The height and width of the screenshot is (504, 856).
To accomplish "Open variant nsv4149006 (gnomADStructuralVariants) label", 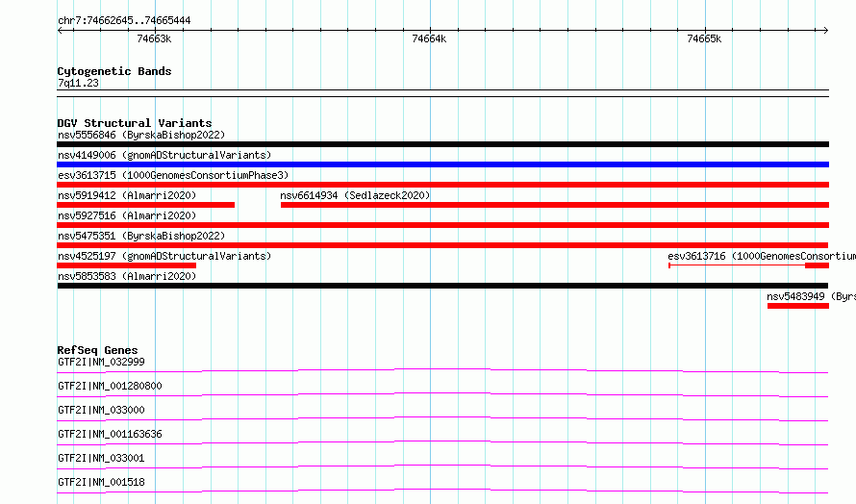I will [164, 155].
